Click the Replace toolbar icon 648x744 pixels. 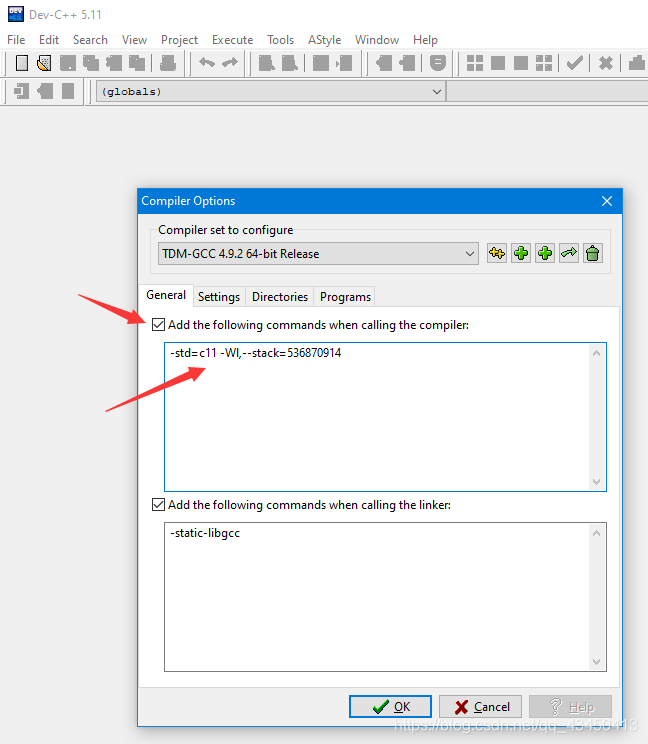(290, 63)
